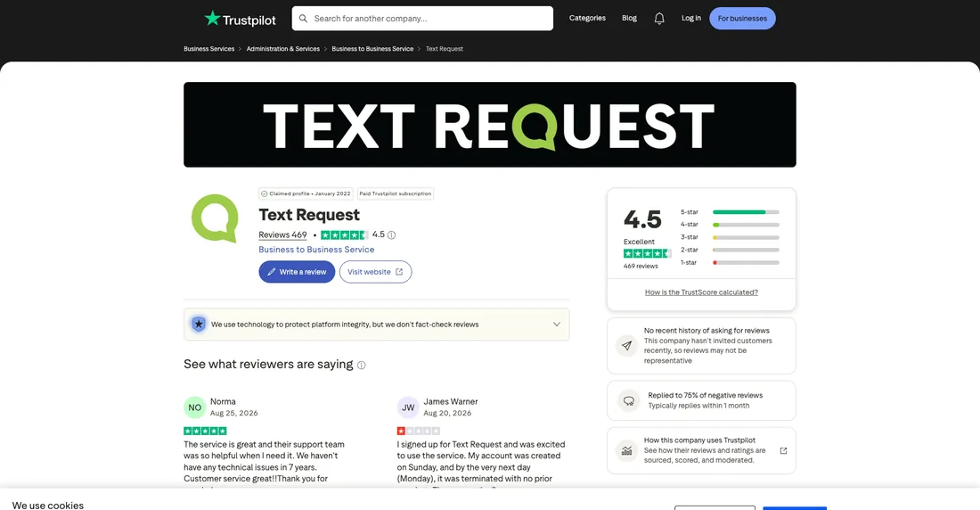Click Visit website button
Viewport: 980px width, 510px height.
375,272
